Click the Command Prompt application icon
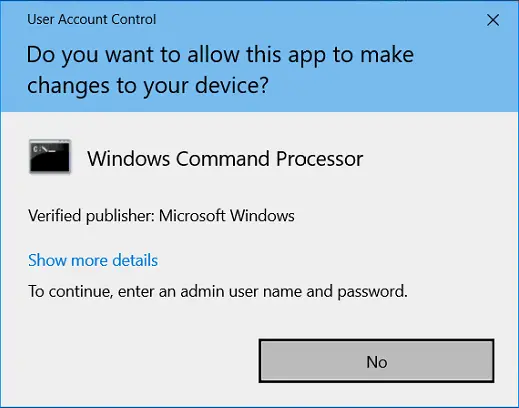 point(50,157)
